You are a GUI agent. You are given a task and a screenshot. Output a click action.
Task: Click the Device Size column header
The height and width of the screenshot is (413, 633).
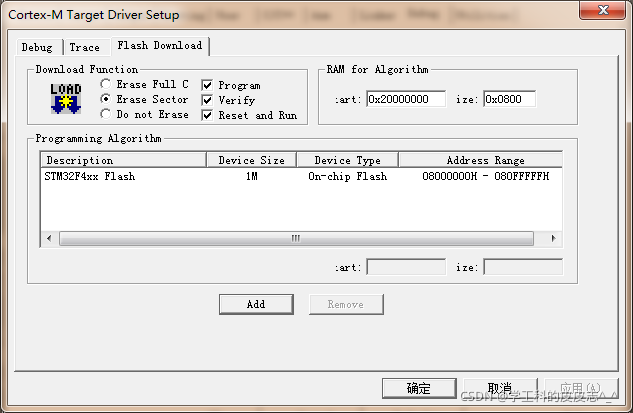click(252, 160)
